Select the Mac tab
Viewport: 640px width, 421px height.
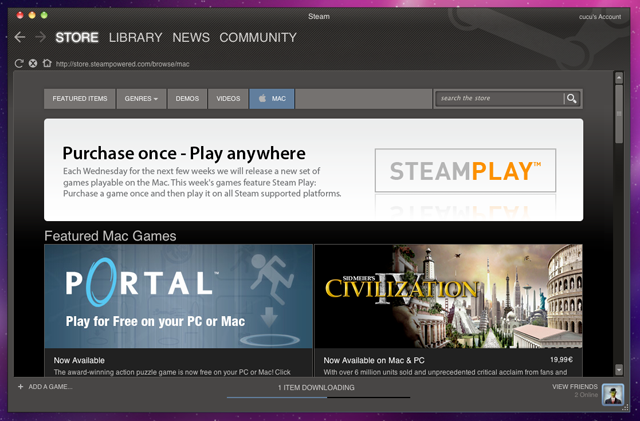click(x=272, y=99)
